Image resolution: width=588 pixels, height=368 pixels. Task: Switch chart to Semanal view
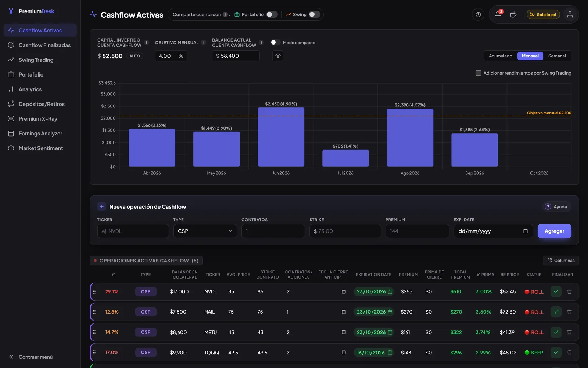(x=557, y=56)
